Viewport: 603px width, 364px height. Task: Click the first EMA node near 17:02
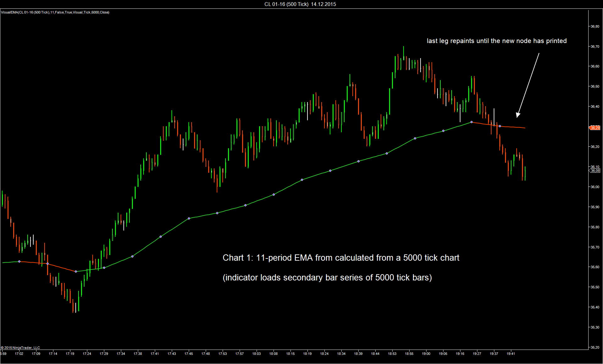point(19,261)
